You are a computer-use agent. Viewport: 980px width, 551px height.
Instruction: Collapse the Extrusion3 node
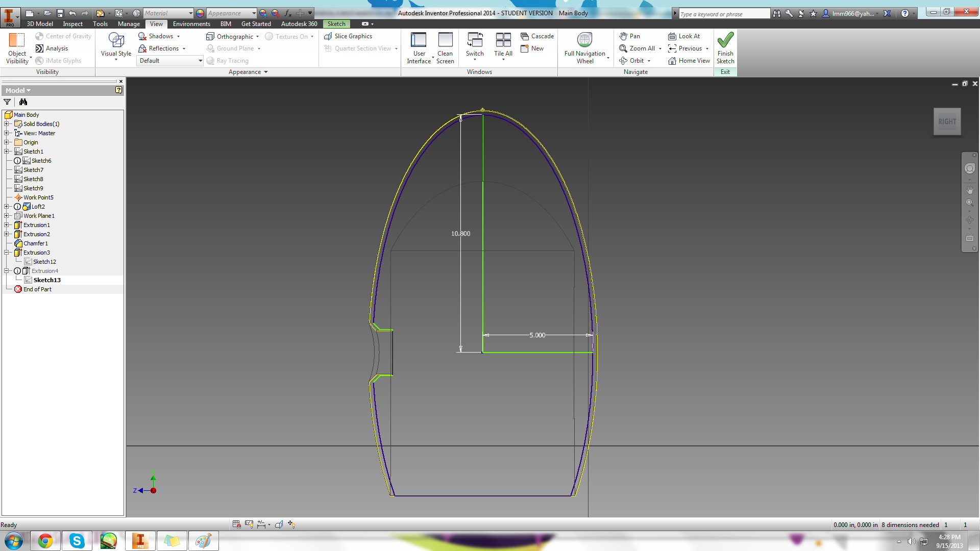coord(7,253)
